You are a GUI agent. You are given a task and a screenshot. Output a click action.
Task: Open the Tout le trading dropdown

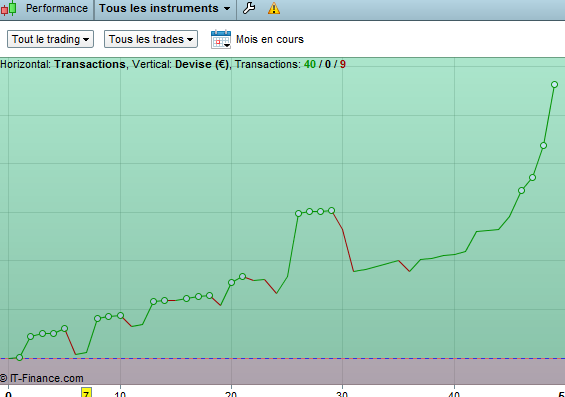click(50, 39)
